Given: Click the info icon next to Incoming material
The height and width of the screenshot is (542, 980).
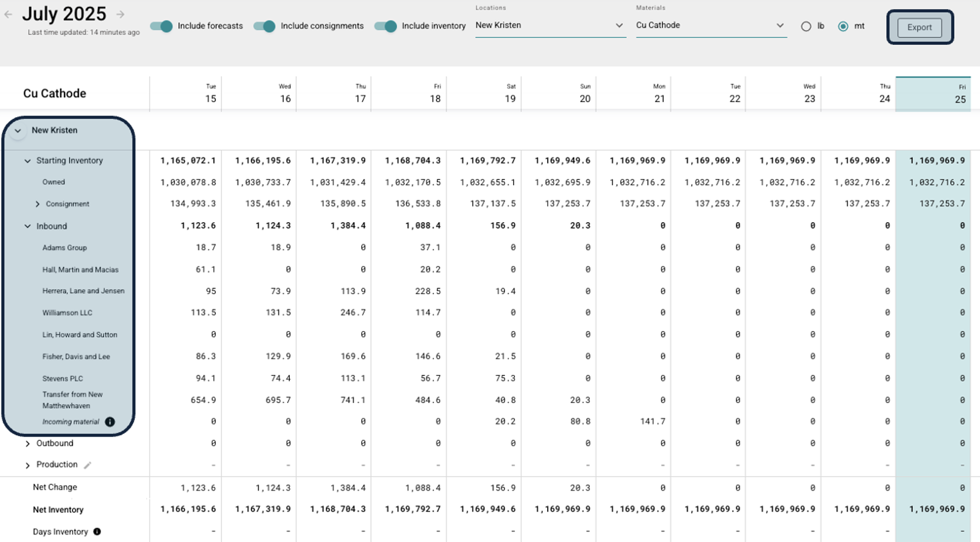Looking at the screenshot, I should tap(111, 421).
